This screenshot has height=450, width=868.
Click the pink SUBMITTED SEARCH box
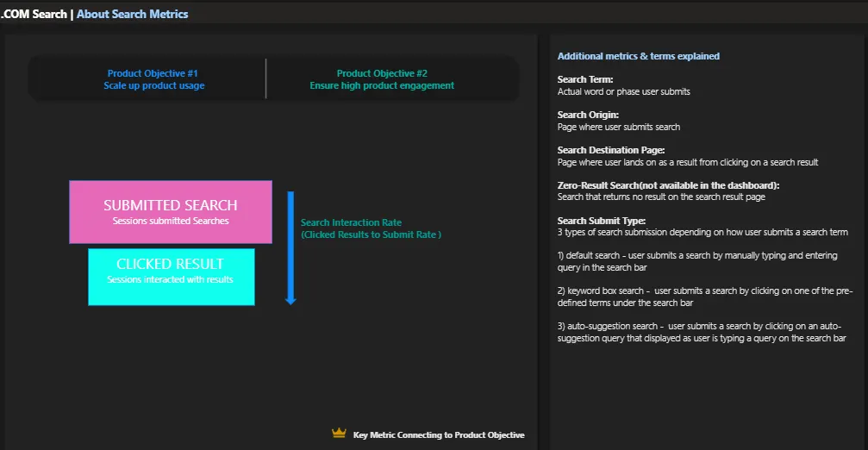pyautogui.click(x=171, y=212)
